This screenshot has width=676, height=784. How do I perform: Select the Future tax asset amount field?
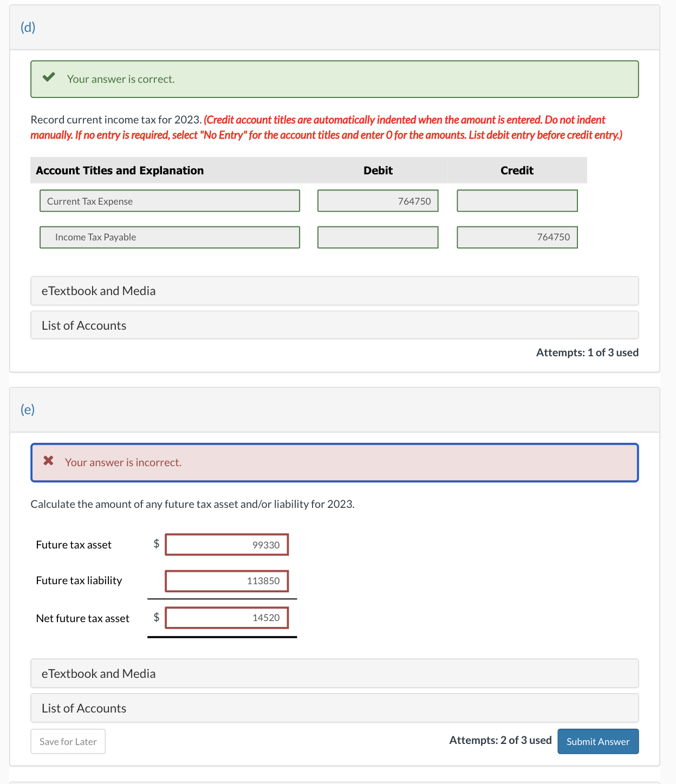(226, 545)
